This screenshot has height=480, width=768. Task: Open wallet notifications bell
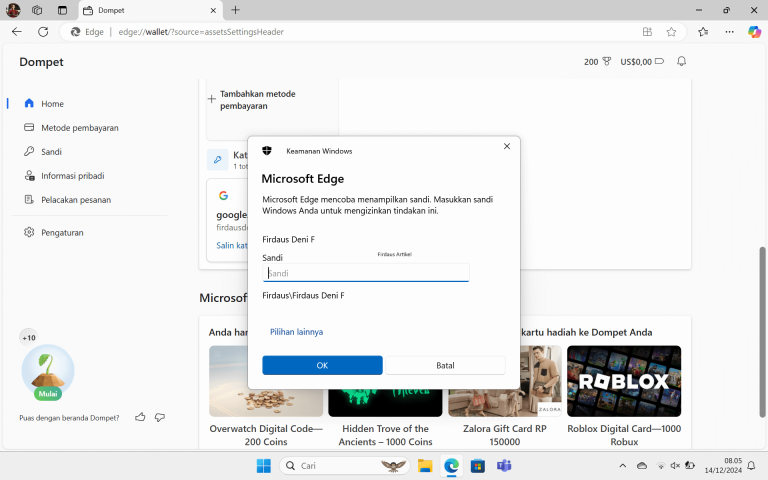tap(681, 61)
